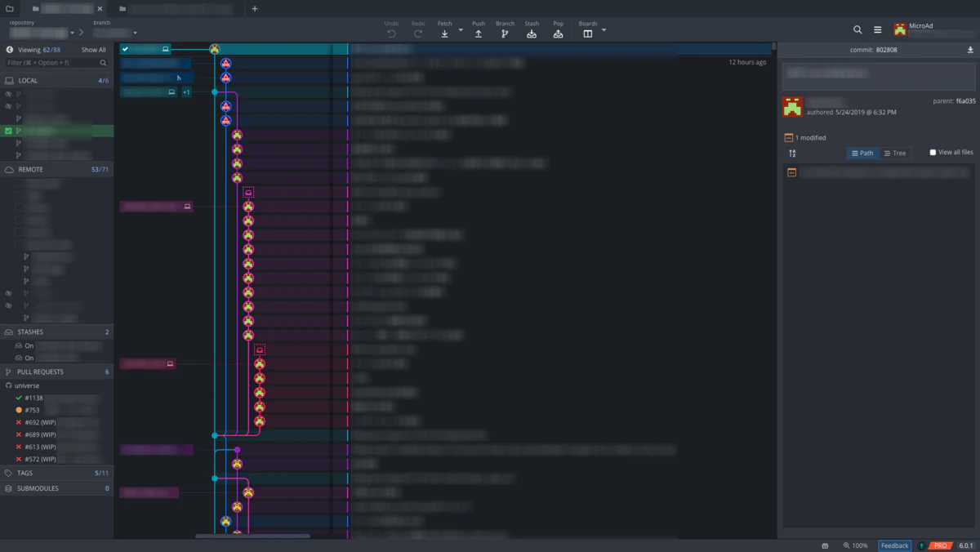Click the Undo toolbar icon
Screen dimensions: 980x552
coord(391,33)
